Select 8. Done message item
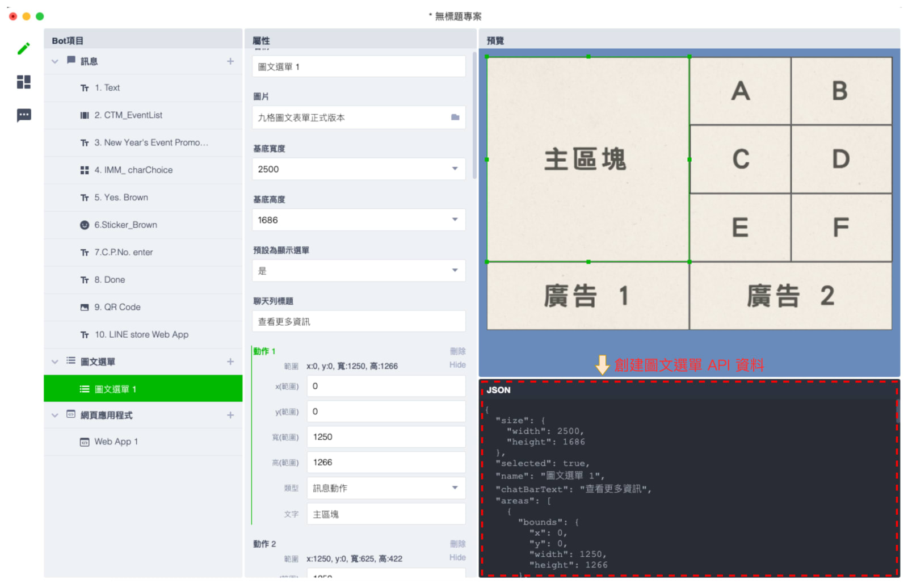Screen dimensions: 908x588 [x=143, y=280]
